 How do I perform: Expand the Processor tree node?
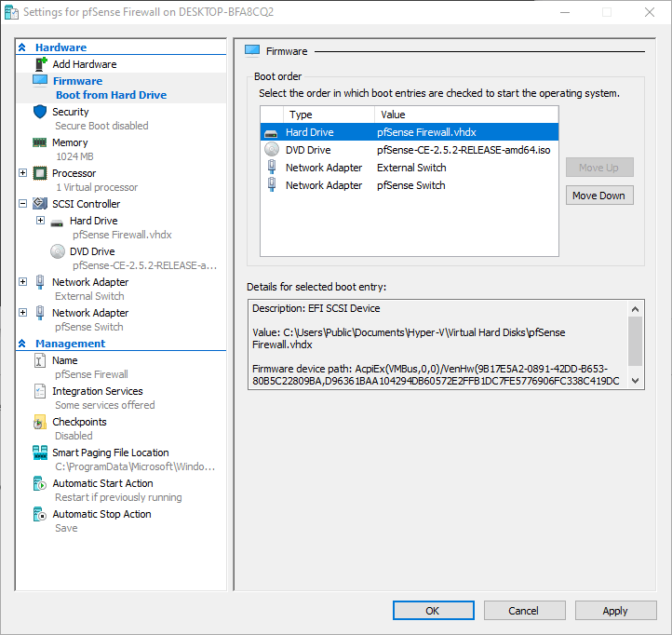(x=23, y=173)
